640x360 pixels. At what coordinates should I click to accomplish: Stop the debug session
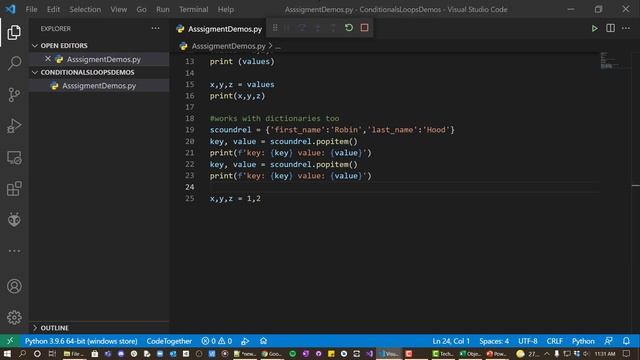(x=364, y=28)
